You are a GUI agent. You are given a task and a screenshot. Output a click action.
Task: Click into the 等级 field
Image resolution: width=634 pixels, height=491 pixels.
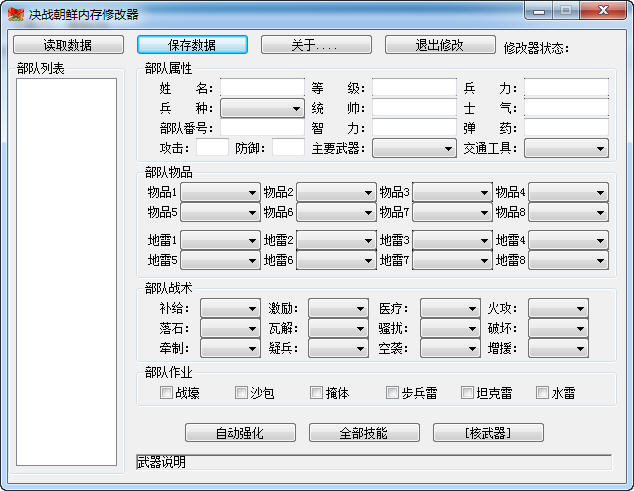tap(414, 88)
